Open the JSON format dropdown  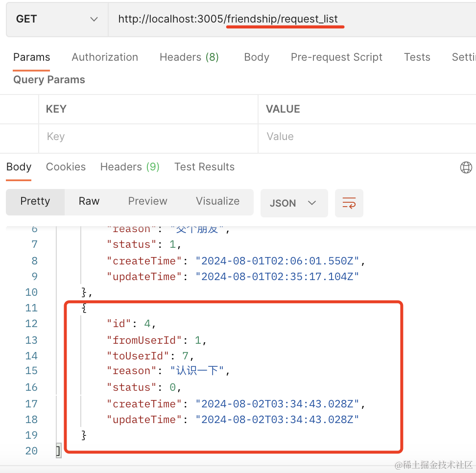tap(294, 203)
